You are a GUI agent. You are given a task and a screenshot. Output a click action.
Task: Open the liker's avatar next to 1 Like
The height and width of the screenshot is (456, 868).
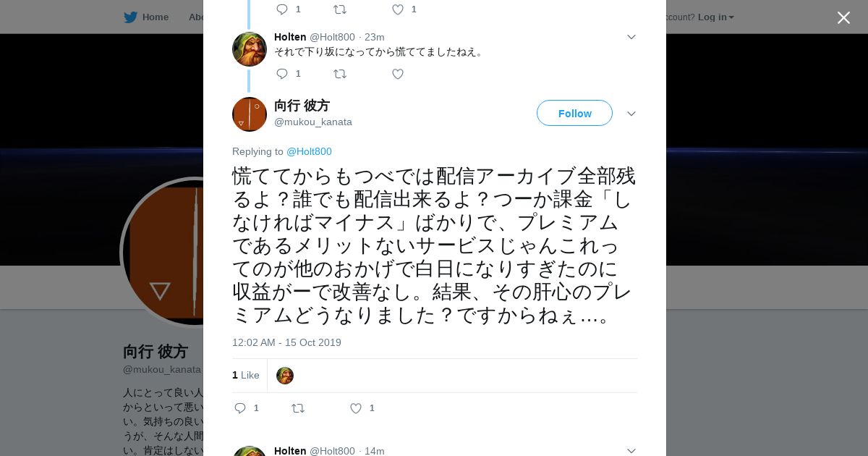click(x=285, y=376)
